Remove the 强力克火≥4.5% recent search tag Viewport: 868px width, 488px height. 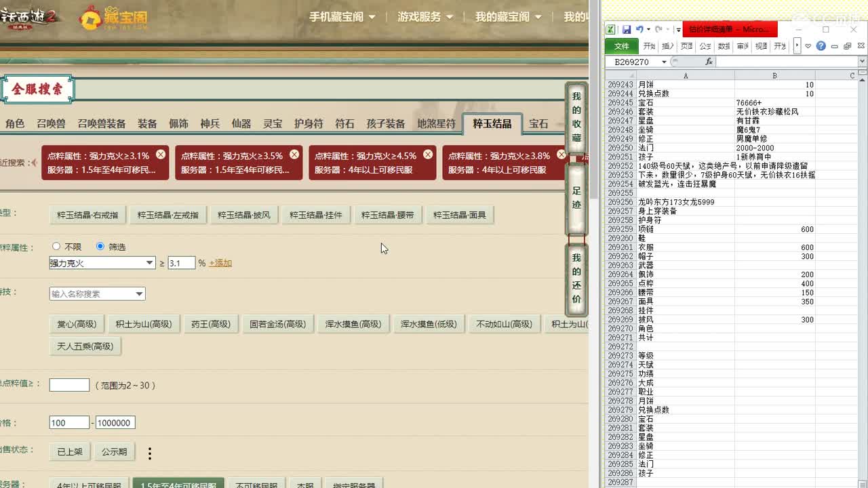(x=428, y=155)
